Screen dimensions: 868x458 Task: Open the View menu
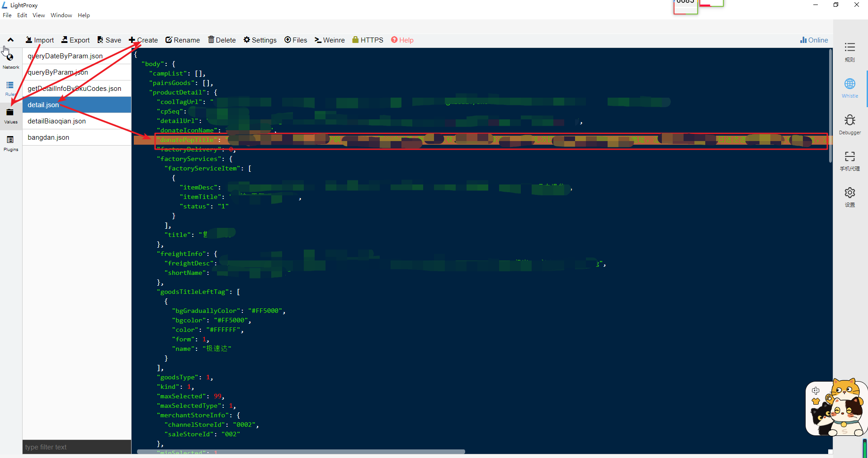38,15
